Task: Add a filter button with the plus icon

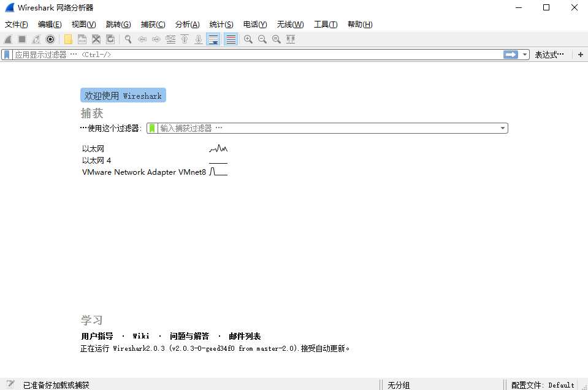Action: [581, 55]
